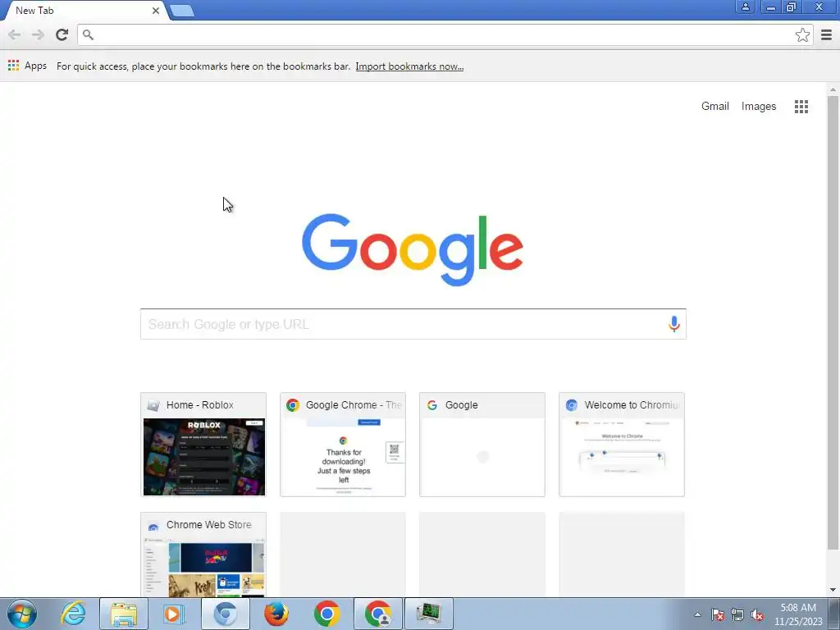840x630 pixels.
Task: Open a new tab via the new-tab button
Action: (182, 11)
